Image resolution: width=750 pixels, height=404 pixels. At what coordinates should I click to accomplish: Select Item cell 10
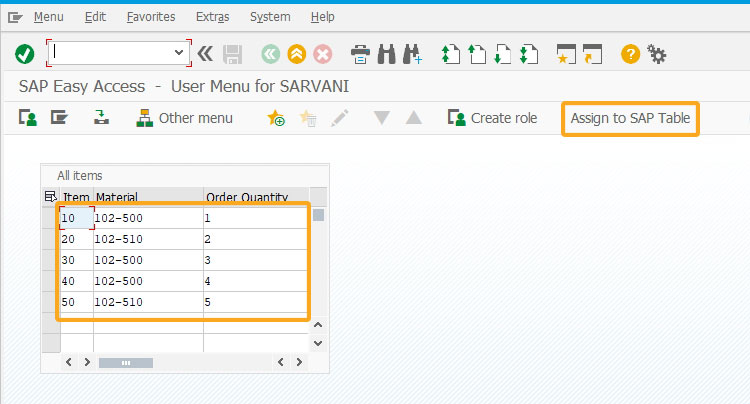coord(77,218)
